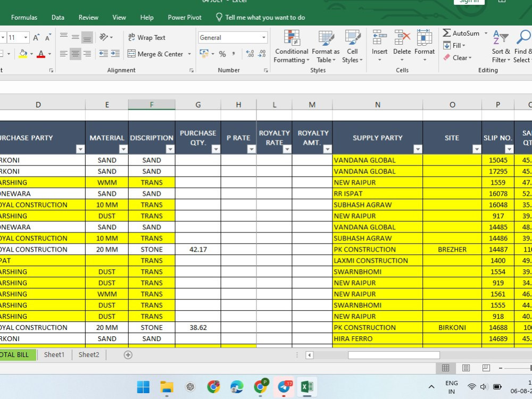Viewport: 532px width, 399px height.
Task: Open the Merge & Center dropdown arrow
Action: pos(189,54)
